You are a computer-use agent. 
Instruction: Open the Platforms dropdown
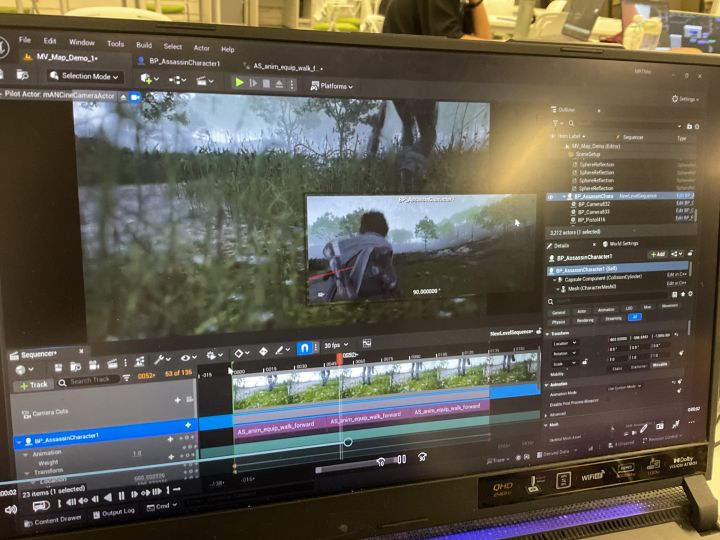click(331, 86)
